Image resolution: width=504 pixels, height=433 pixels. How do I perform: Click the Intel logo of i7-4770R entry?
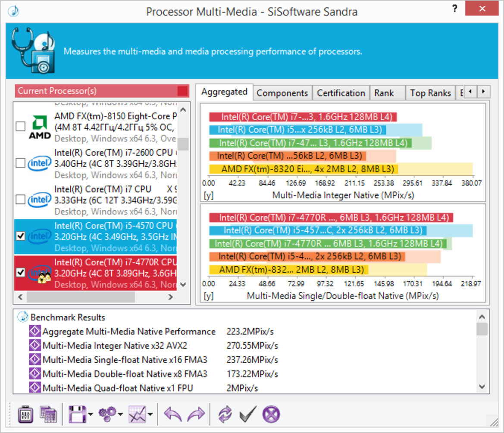(40, 273)
